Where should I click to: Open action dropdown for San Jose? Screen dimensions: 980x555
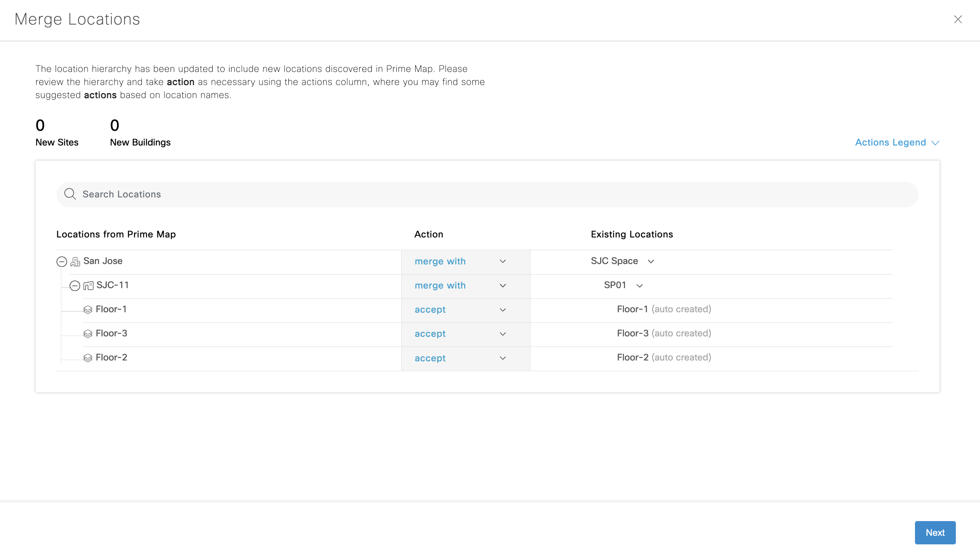pyautogui.click(x=503, y=262)
